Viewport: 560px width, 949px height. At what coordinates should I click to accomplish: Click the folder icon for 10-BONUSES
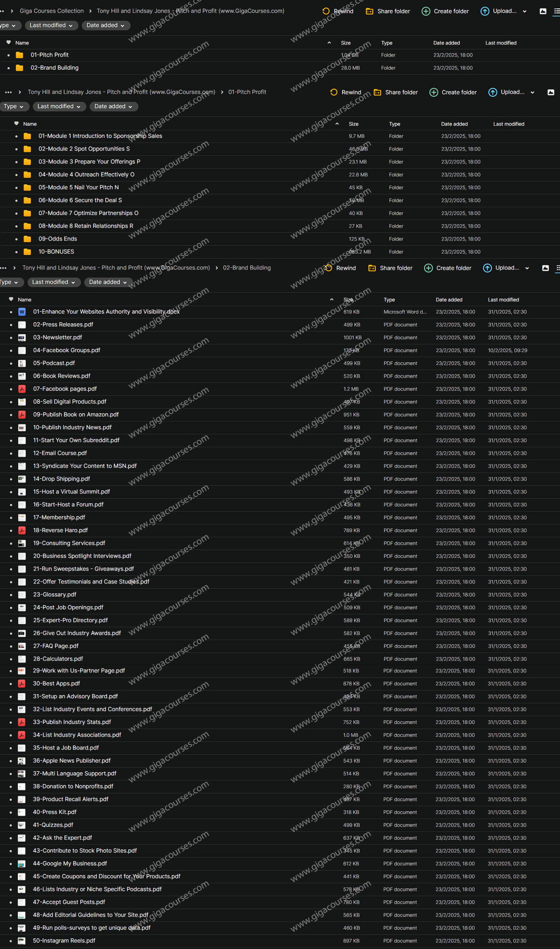click(x=27, y=252)
